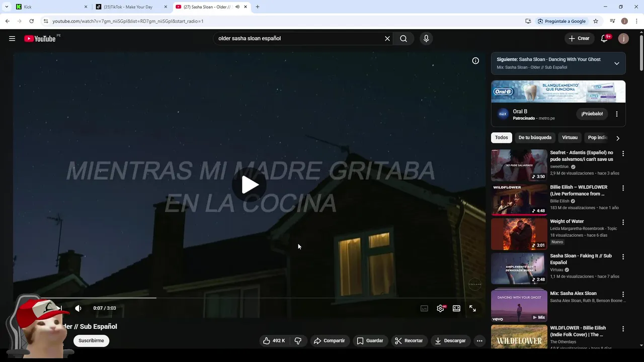Select the Todos filter chip
Screen dimensions: 644x362
click(x=501, y=138)
